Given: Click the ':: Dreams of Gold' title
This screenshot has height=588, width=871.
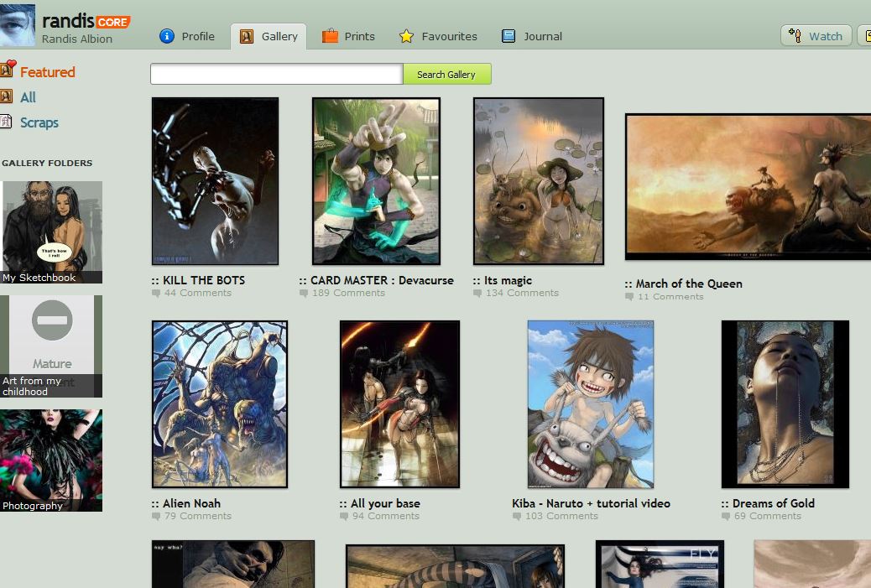Looking at the screenshot, I should click(x=769, y=503).
